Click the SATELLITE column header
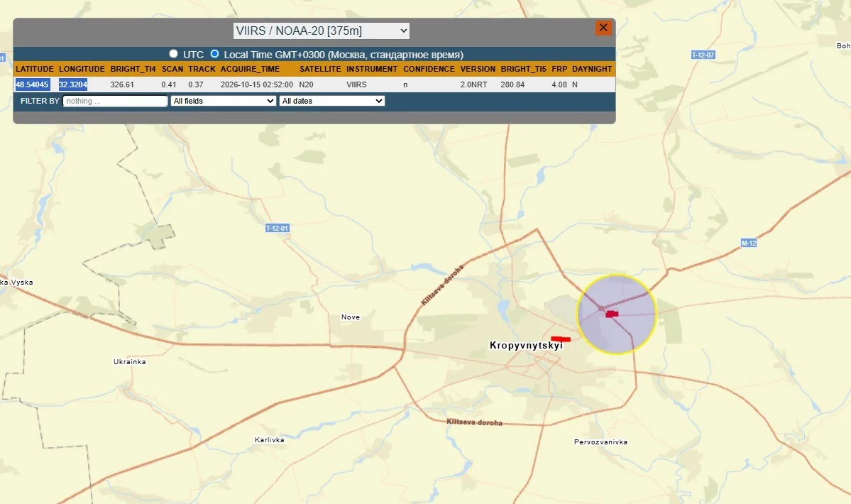 coord(320,69)
